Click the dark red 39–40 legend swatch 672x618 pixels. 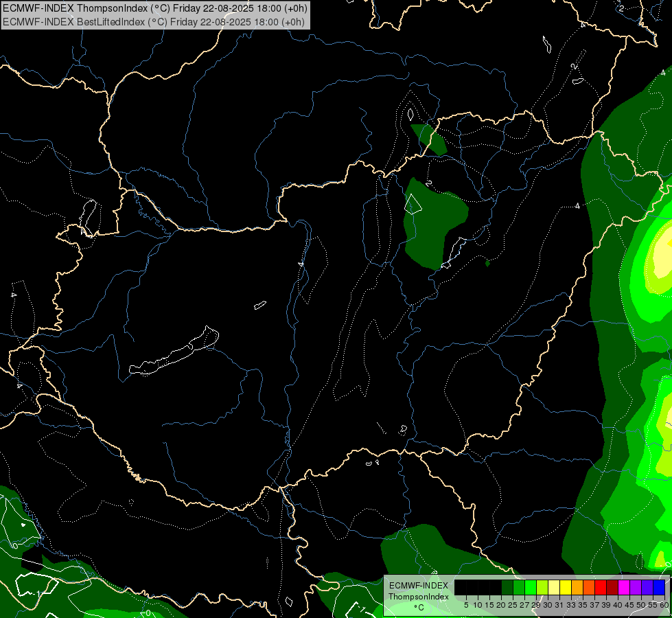(612, 587)
